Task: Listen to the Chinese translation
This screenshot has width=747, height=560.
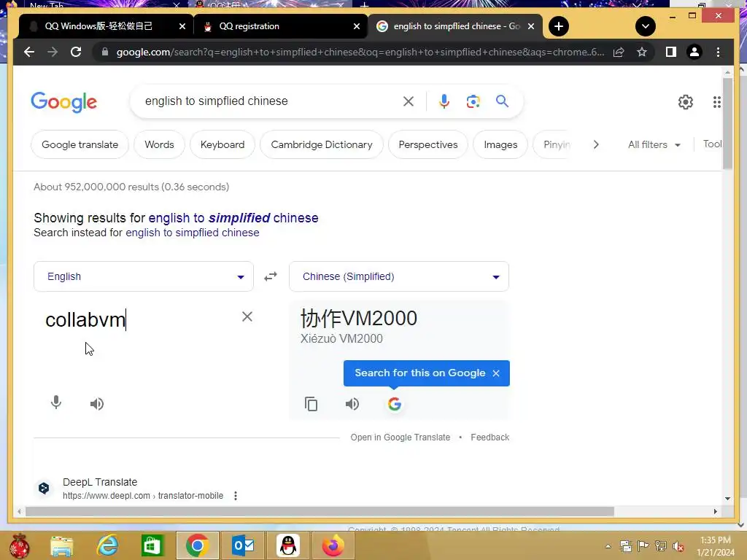Action: 352,404
